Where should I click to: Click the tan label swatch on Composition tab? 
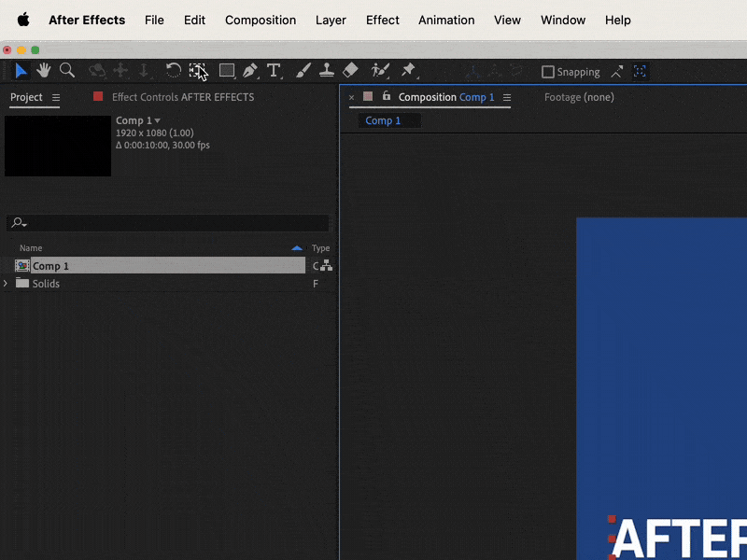[368, 97]
